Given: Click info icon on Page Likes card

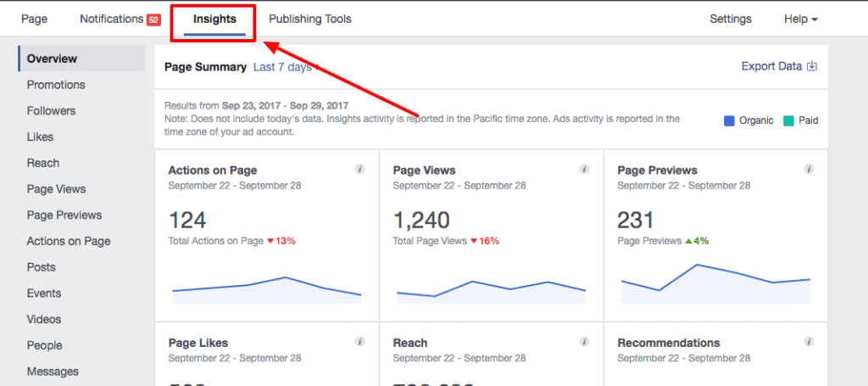Looking at the screenshot, I should [359, 342].
